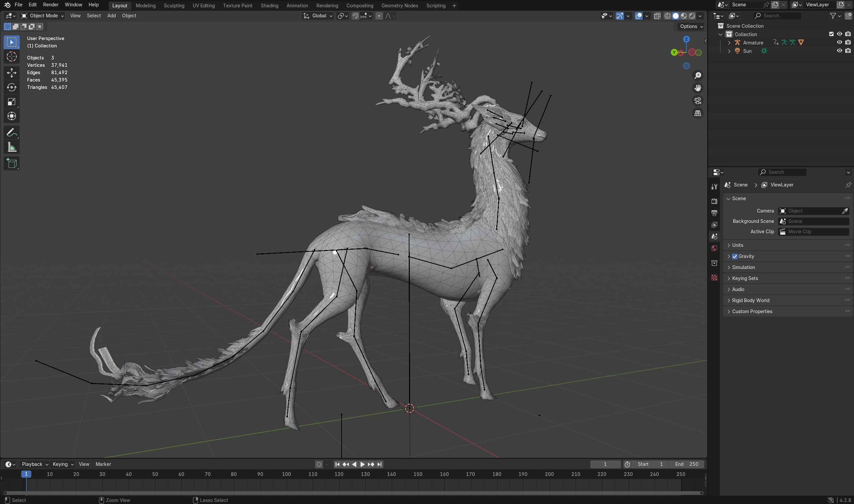Click the Toggle Camera View icon
Viewport: 854px width, 504px height.
pyautogui.click(x=698, y=101)
